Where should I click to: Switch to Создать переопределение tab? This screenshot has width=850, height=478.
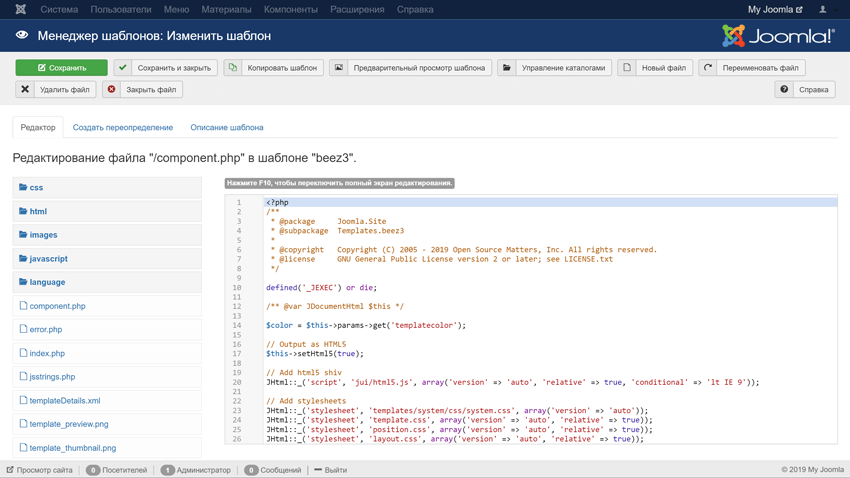[x=123, y=127]
